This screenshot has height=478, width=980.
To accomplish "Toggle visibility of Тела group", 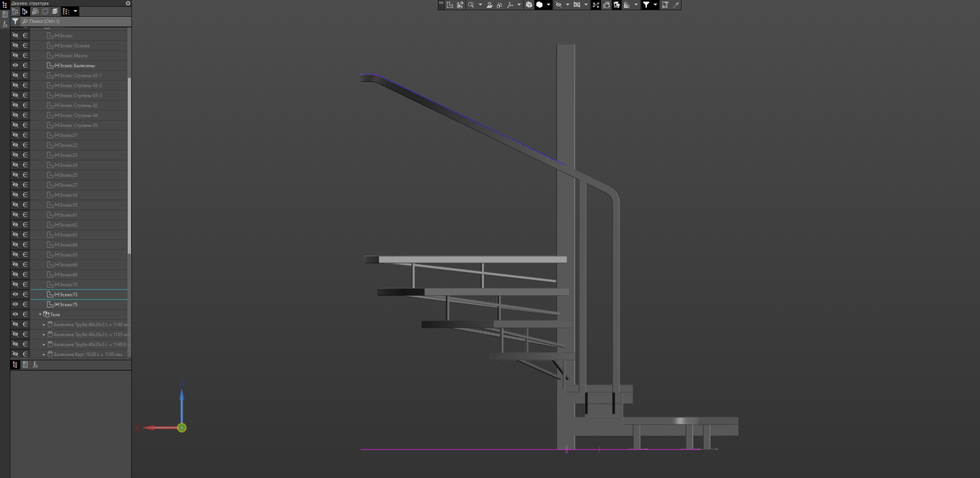I will [x=15, y=314].
